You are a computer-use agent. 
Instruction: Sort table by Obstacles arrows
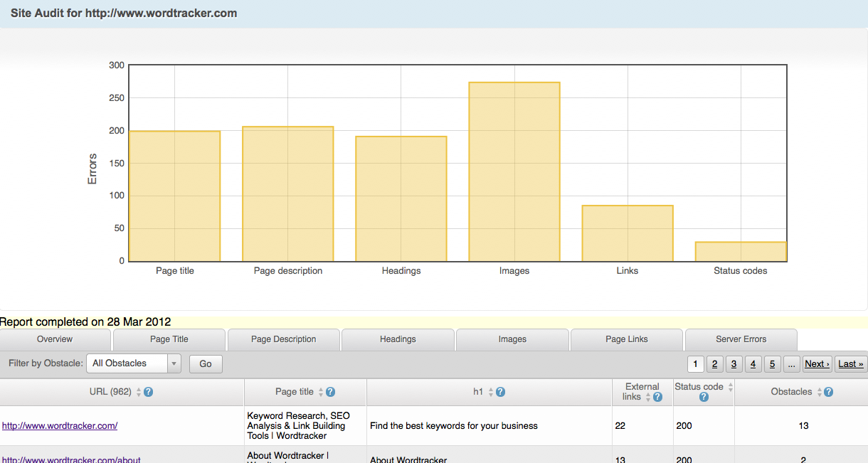click(x=818, y=392)
